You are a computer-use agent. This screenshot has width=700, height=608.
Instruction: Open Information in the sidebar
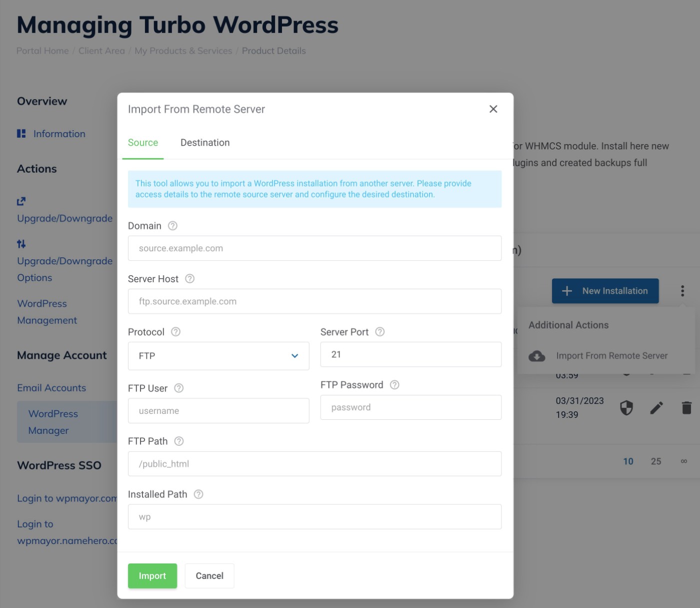click(59, 134)
